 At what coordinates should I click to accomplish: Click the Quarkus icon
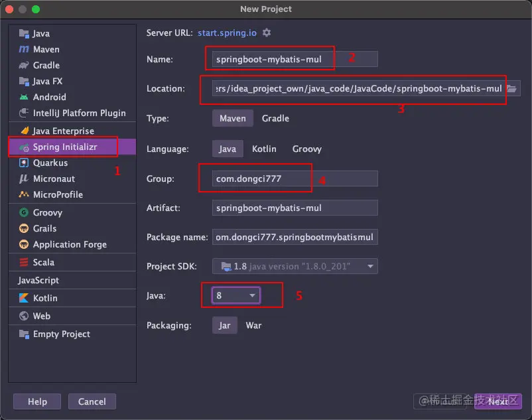[x=24, y=163]
